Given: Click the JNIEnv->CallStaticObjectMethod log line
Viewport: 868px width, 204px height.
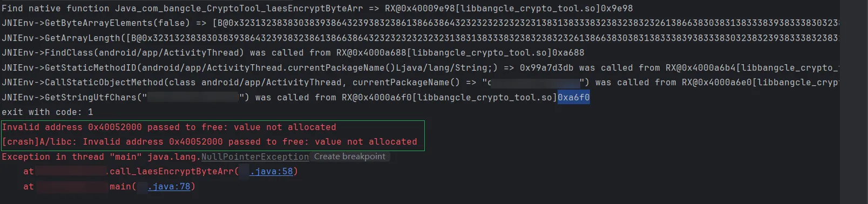Looking at the screenshot, I should click(420, 83).
